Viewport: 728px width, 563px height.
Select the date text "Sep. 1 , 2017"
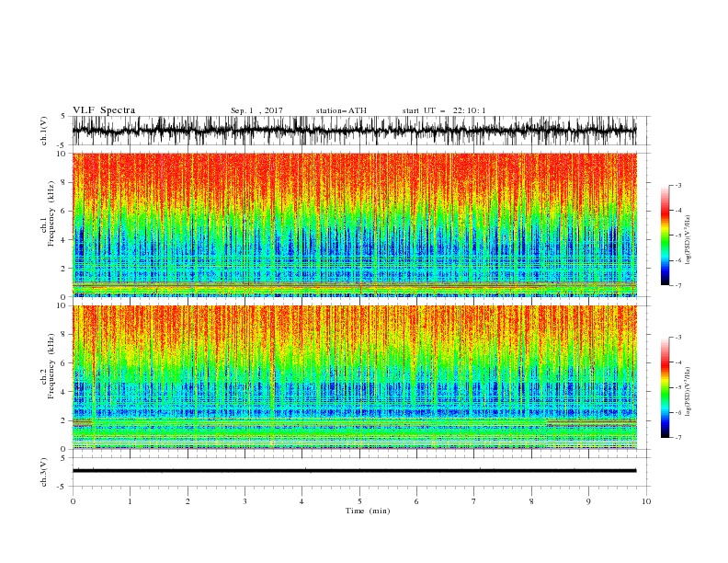(256, 110)
